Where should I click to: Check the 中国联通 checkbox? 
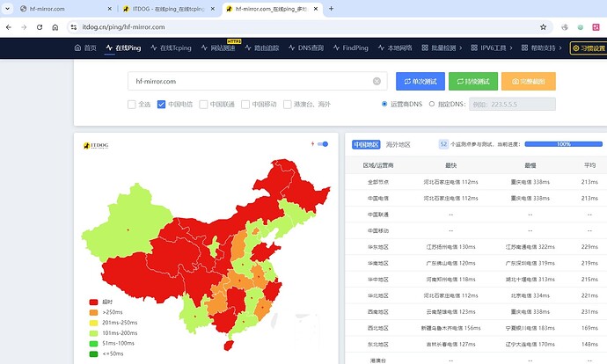[x=203, y=105]
